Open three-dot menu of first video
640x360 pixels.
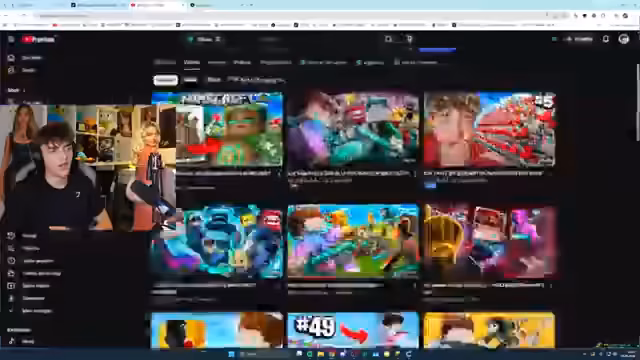pos(279,174)
